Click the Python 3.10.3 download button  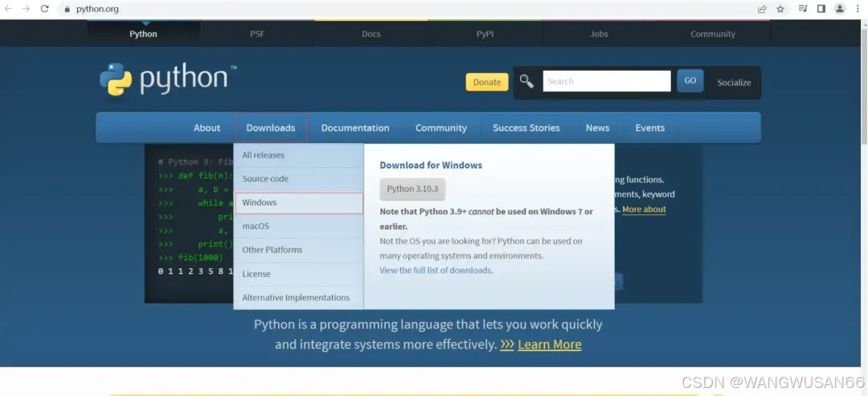(412, 189)
